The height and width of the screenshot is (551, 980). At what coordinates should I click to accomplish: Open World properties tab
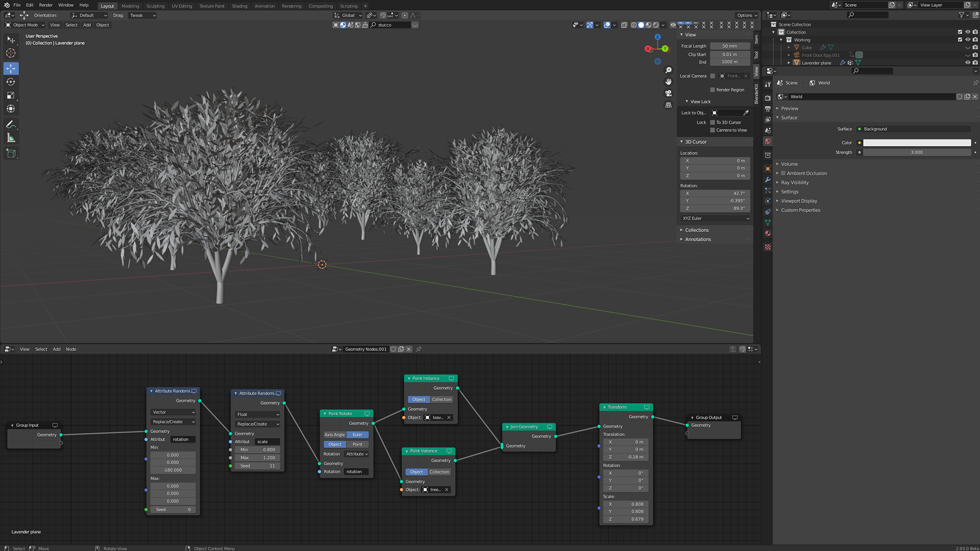(x=768, y=141)
